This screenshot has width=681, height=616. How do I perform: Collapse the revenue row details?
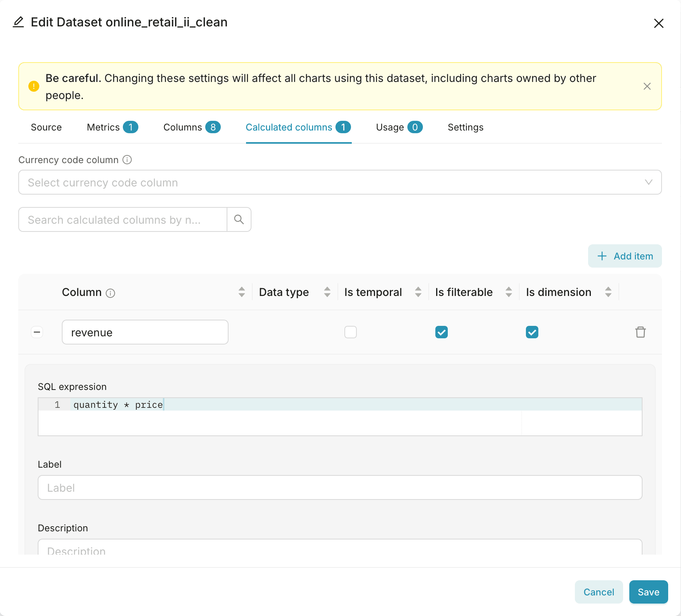[37, 332]
